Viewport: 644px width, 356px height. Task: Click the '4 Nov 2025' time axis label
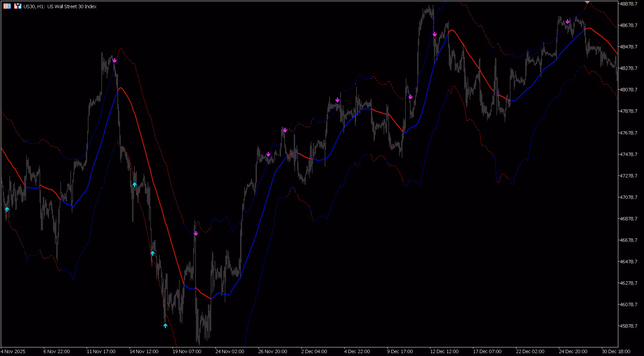[13, 351]
